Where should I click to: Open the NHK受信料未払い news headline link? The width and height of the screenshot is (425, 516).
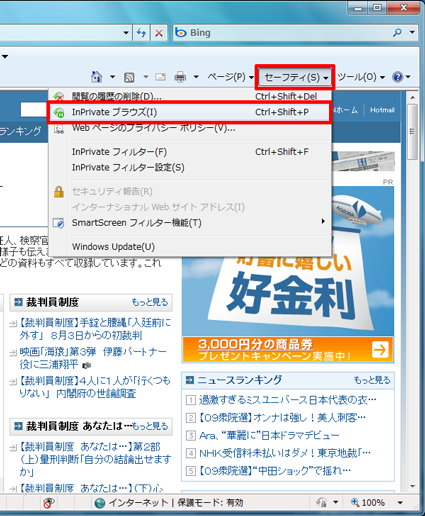(x=285, y=453)
